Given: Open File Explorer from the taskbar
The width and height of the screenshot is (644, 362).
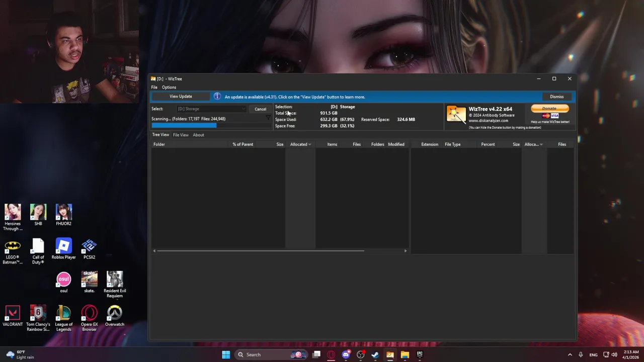Looking at the screenshot, I should [405, 354].
